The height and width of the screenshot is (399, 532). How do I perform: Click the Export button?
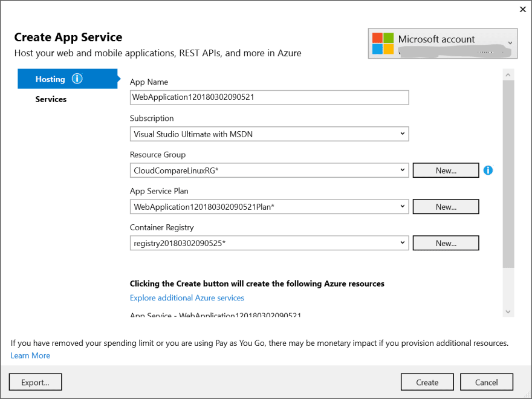(35, 382)
